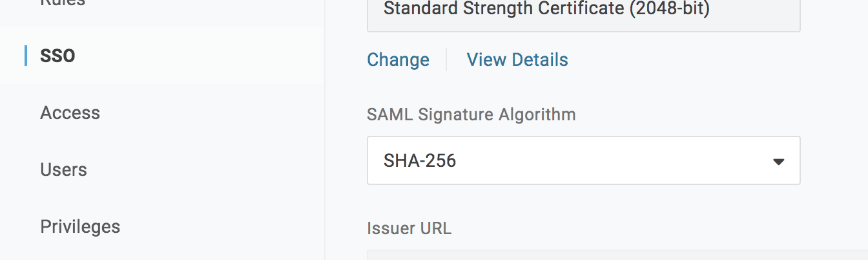Screen dimensions: 868x260
Task: Click the Standard Strength Certificate field
Action: pyautogui.click(x=583, y=13)
